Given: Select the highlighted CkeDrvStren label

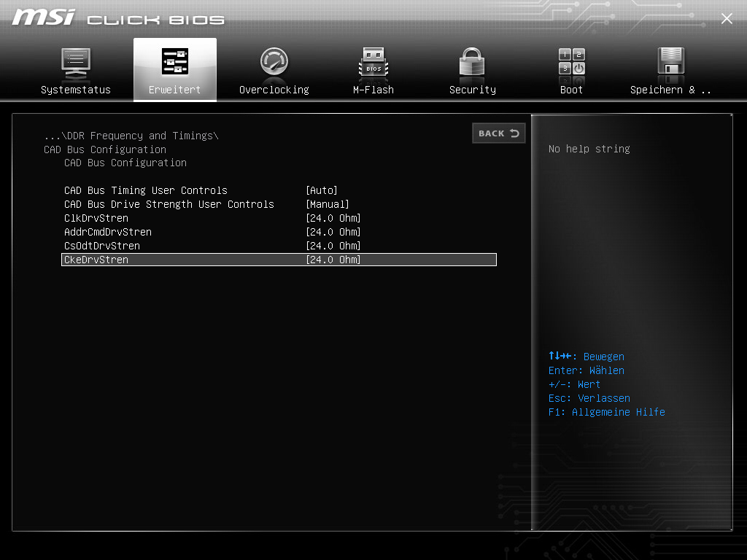Looking at the screenshot, I should (96, 260).
